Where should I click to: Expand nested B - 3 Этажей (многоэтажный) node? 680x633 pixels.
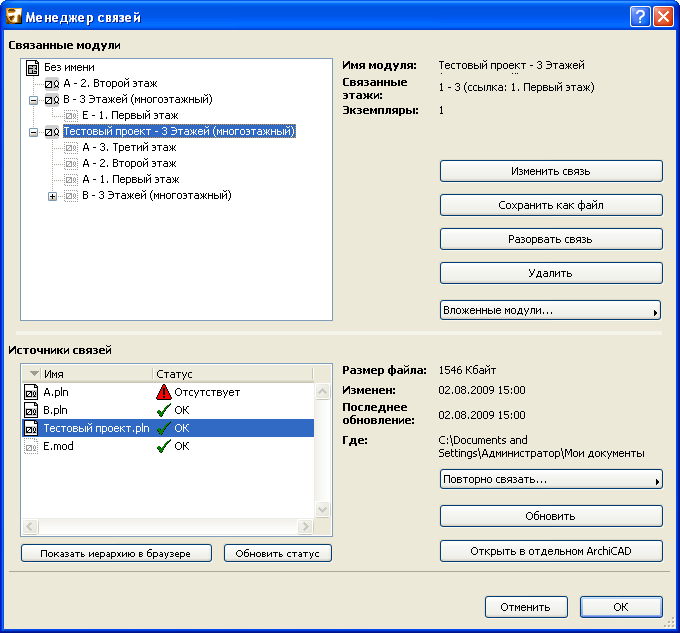pos(52,196)
